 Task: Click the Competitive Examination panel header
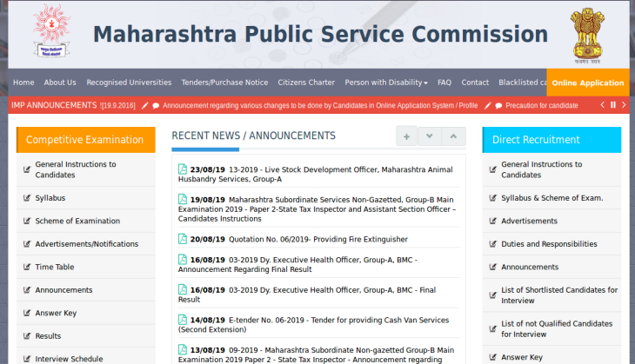coord(86,140)
